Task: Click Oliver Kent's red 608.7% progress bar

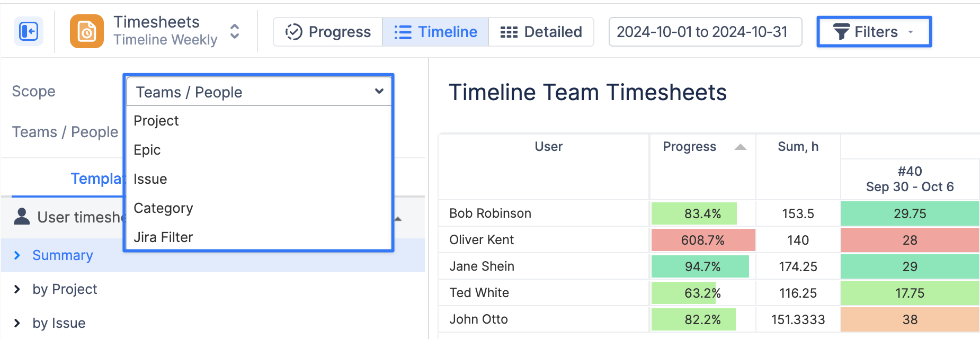Action: [702, 240]
